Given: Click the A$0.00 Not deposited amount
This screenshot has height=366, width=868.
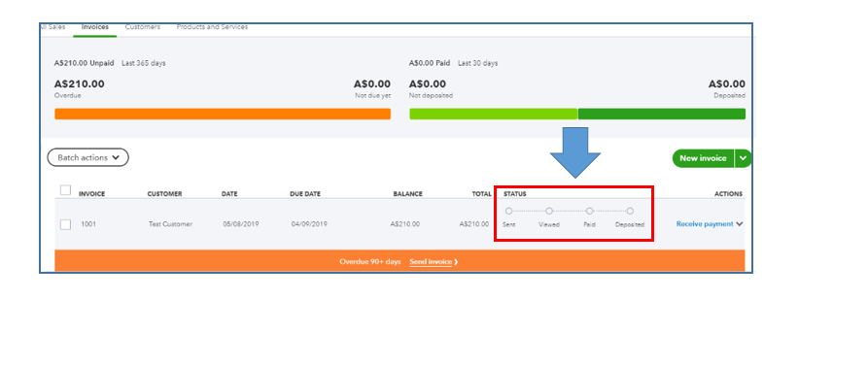Looking at the screenshot, I should [x=428, y=84].
